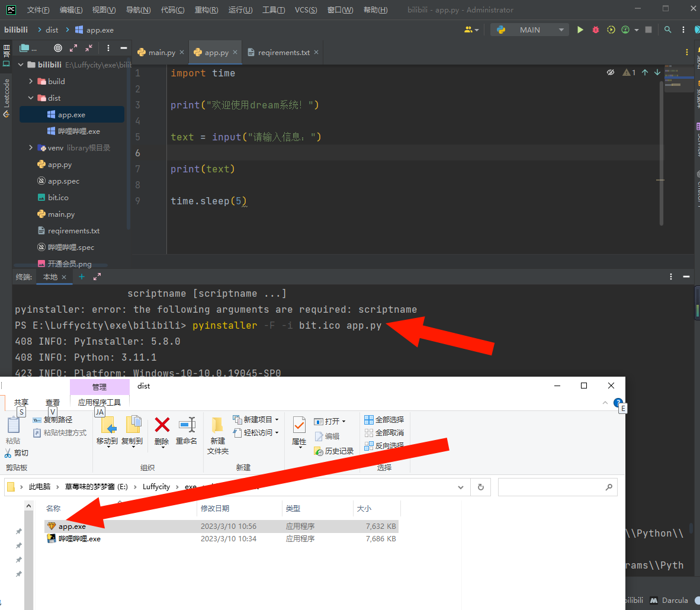
Task: Select app.exe in the file explorer list
Action: point(72,526)
